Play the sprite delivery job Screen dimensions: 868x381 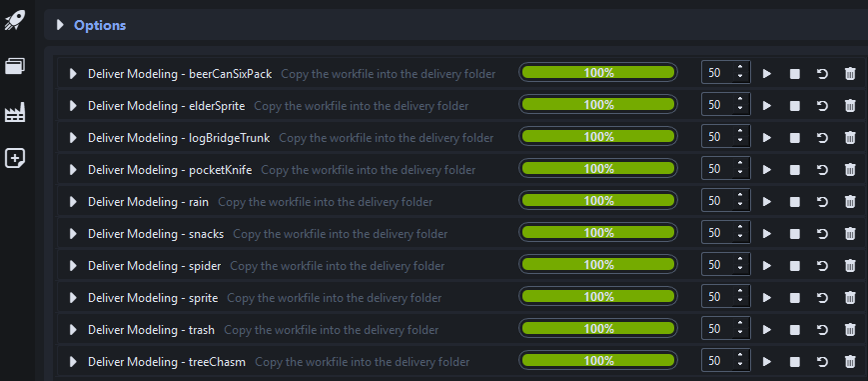pos(767,298)
